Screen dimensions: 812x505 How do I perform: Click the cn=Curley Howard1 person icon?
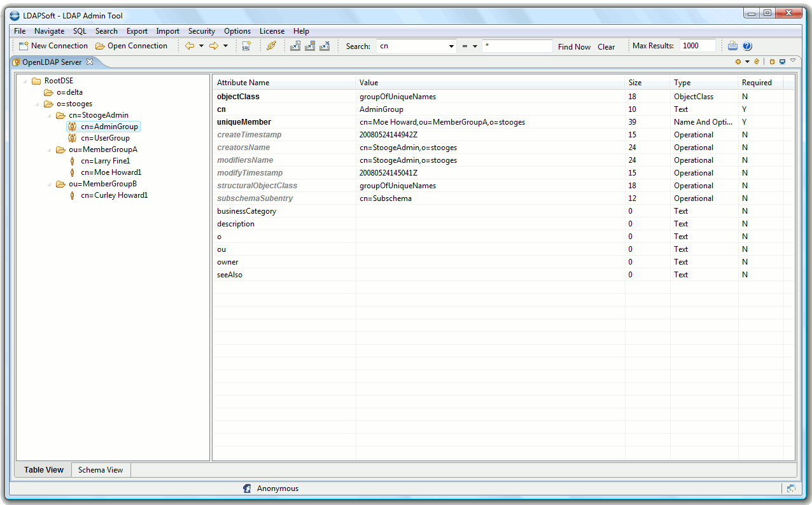[x=72, y=195]
